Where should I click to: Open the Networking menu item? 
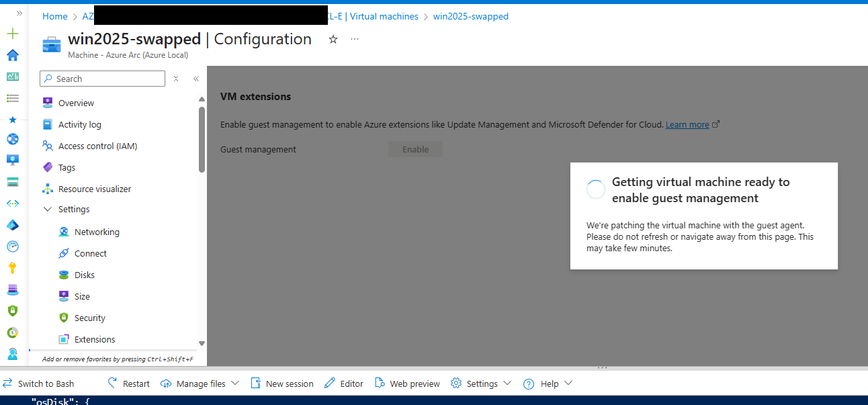(x=97, y=232)
